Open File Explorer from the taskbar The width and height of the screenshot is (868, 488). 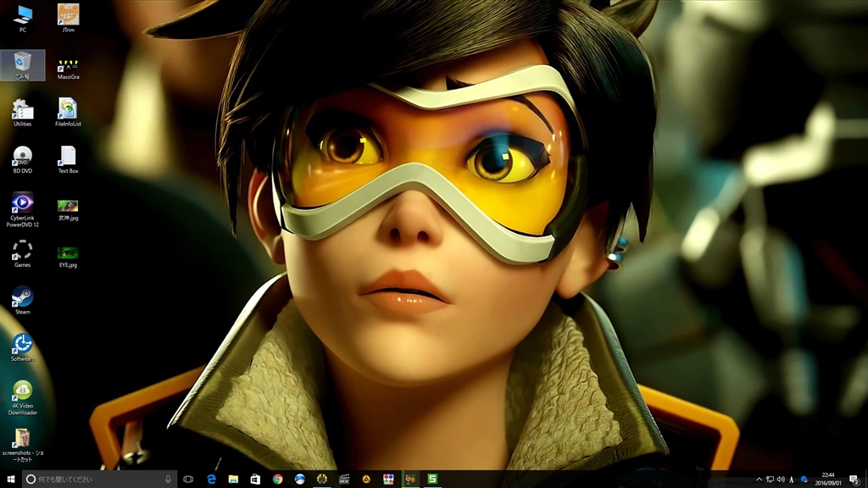(x=234, y=480)
